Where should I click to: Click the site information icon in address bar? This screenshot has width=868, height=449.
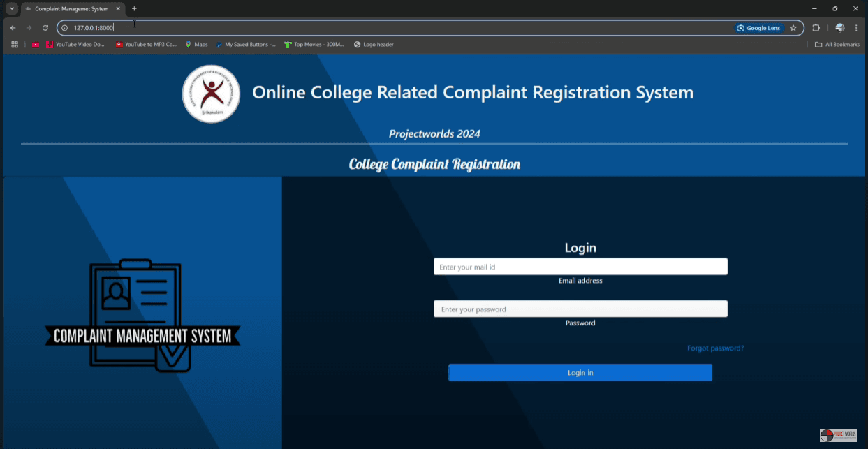(x=64, y=28)
